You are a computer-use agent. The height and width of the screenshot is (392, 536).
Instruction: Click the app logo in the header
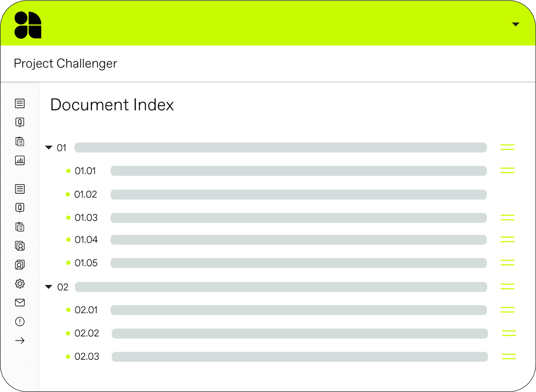tap(28, 25)
